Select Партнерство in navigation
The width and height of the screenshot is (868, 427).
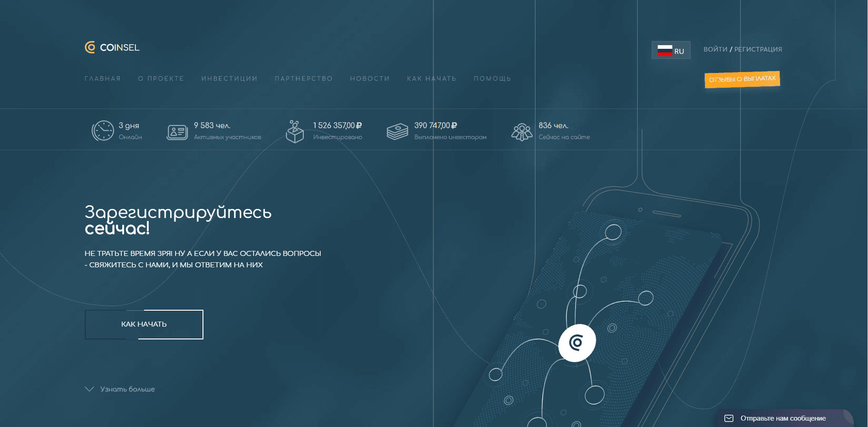click(x=304, y=78)
